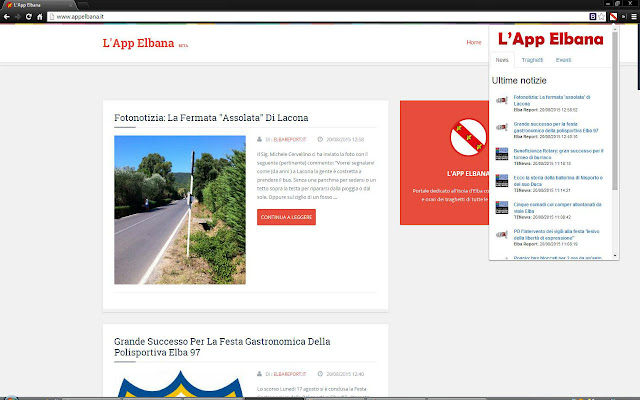Click the CONTINUA A LEGGERE button

click(286, 217)
